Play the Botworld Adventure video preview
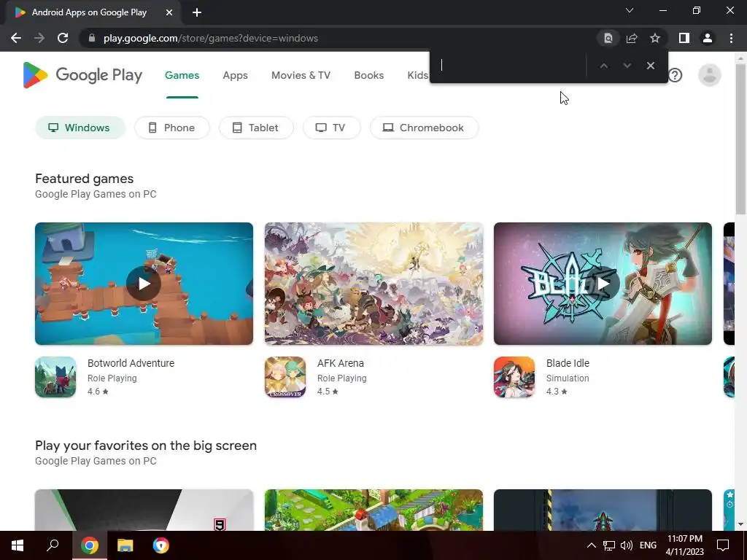The image size is (747, 560). click(144, 284)
